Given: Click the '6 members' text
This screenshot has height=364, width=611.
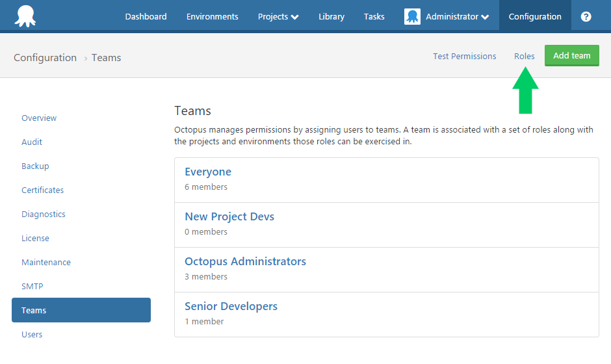Looking at the screenshot, I should [x=206, y=187].
